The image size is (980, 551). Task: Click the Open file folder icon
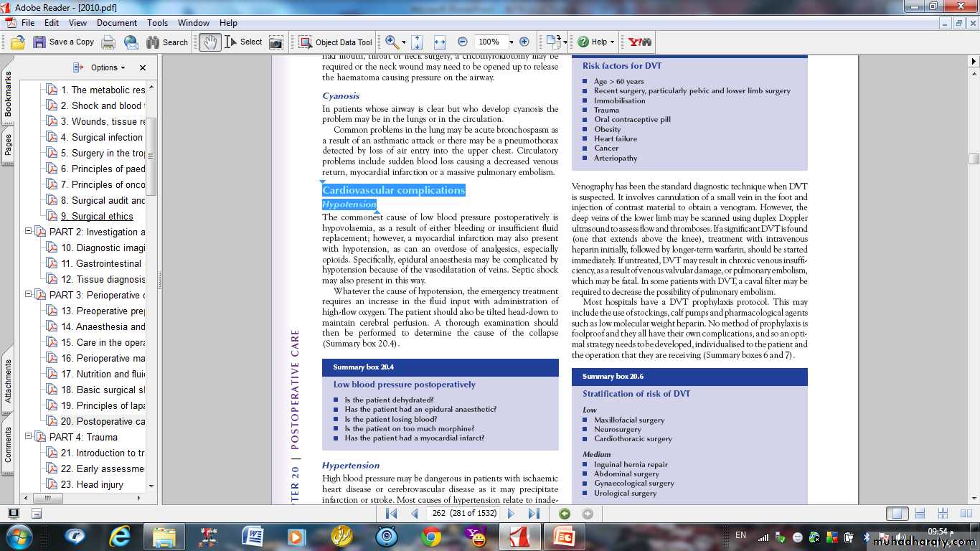pos(17,42)
